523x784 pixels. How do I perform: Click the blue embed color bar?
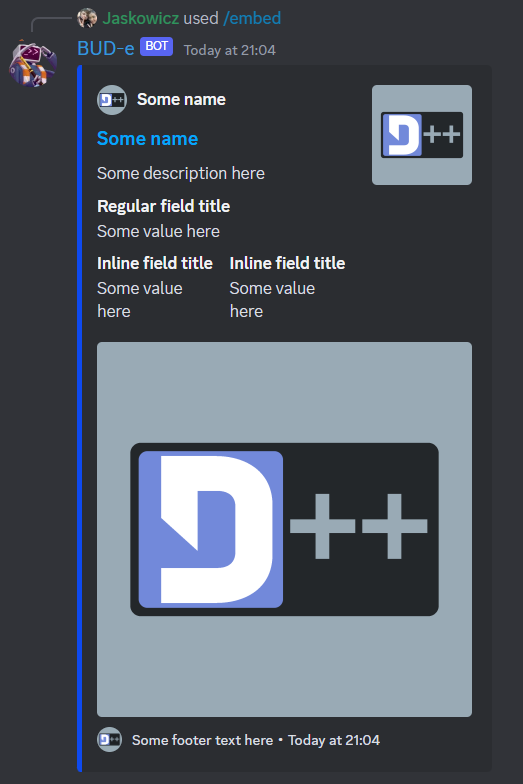click(80, 418)
